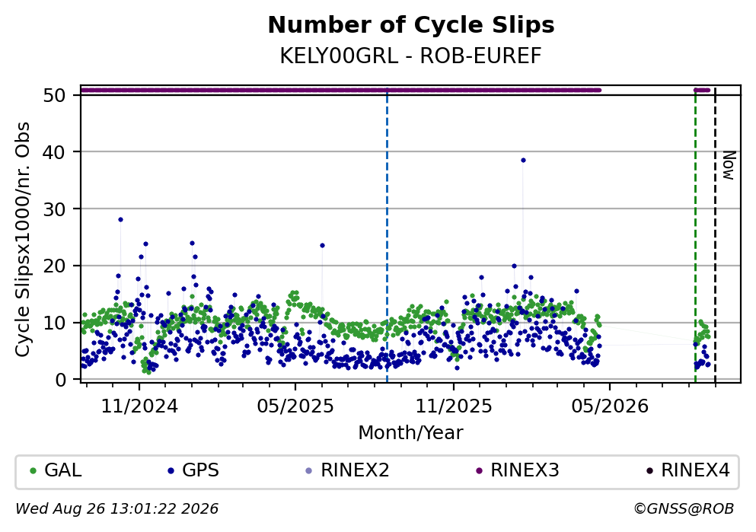The height and width of the screenshot is (532, 756).
Task: Click the '11/2025' x-axis label
Action: (x=454, y=406)
